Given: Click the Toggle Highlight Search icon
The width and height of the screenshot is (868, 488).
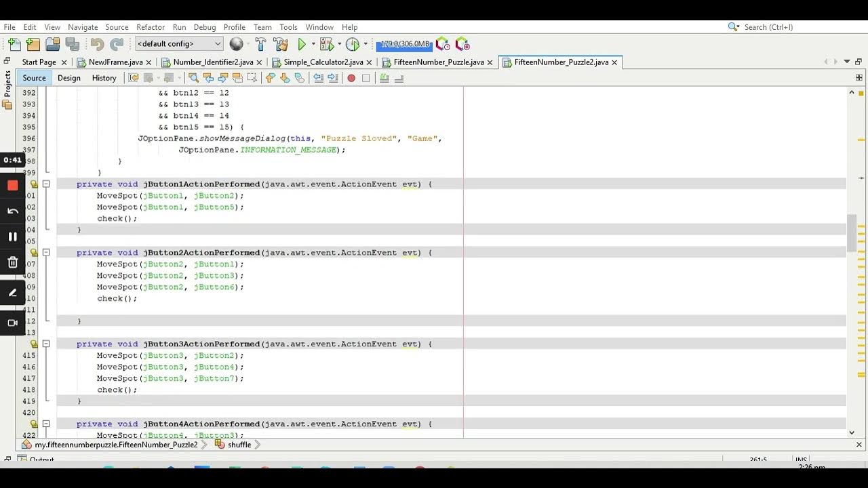Looking at the screenshot, I should [237, 78].
